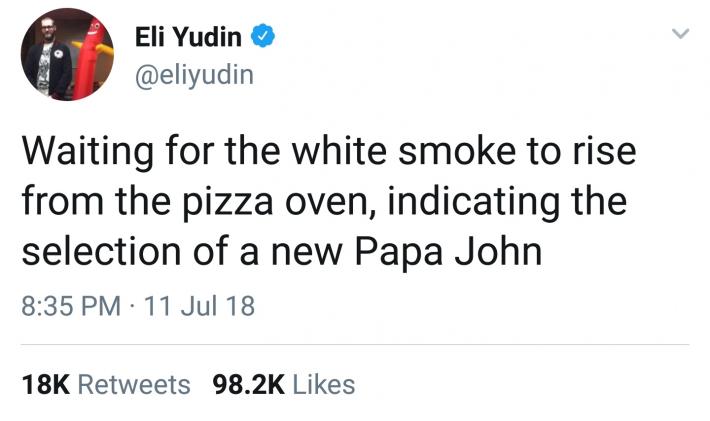Click the blue verified badge icon
Screen dimensions: 710x421
[262, 39]
